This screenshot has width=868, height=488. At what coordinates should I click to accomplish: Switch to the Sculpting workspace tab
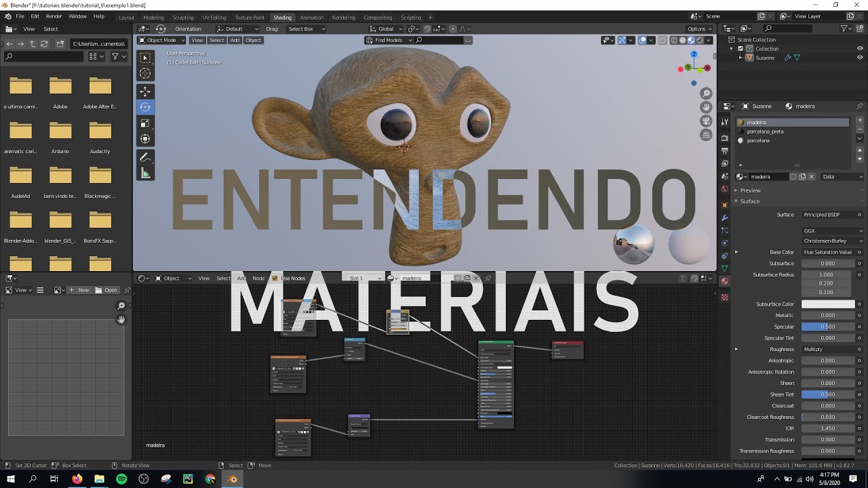[x=182, y=17]
